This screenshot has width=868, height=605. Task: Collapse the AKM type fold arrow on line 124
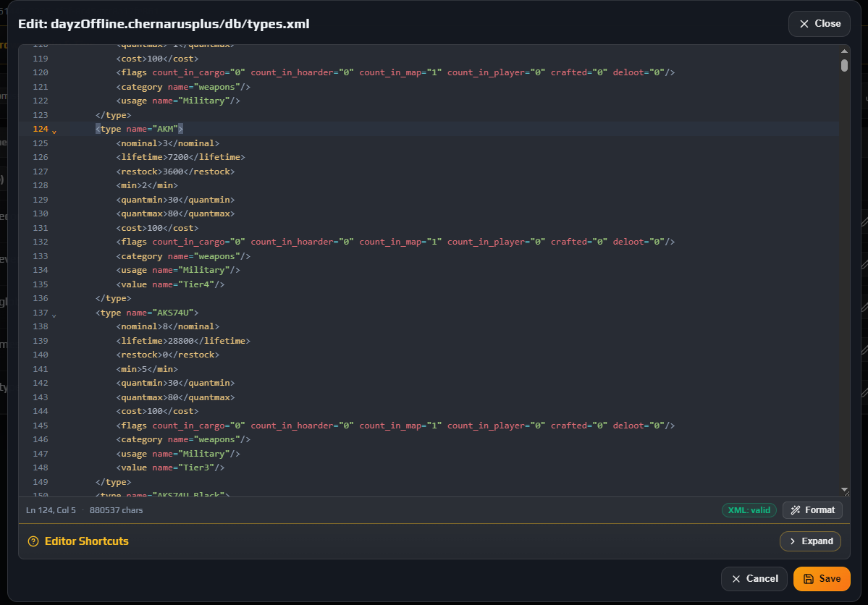point(54,132)
